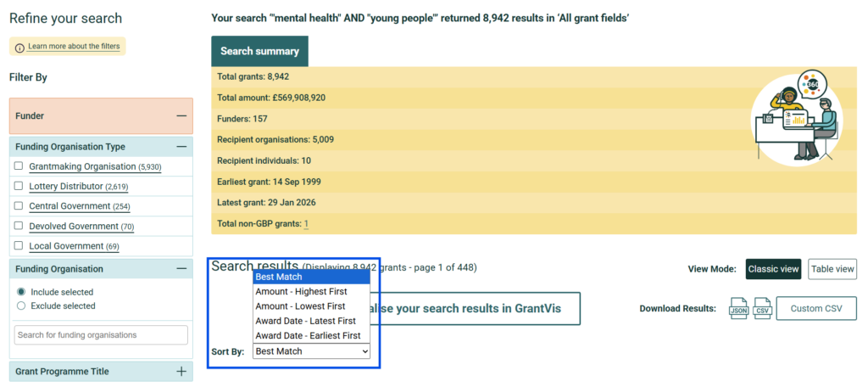Click the JSON download icon
The height and width of the screenshot is (387, 868).
pyautogui.click(x=738, y=308)
